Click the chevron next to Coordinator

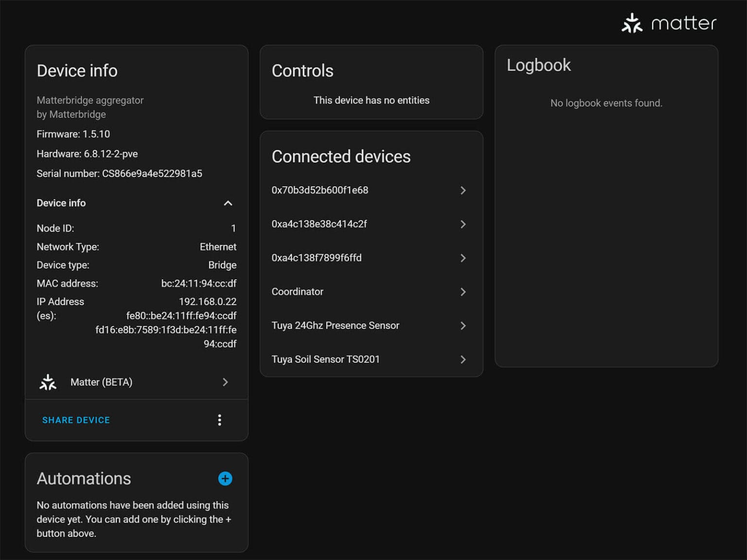point(463,292)
